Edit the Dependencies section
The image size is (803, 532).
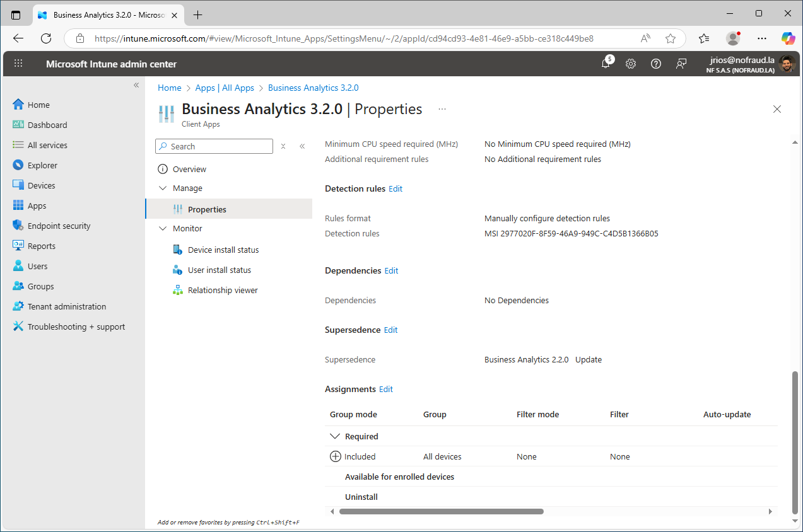pyautogui.click(x=392, y=270)
